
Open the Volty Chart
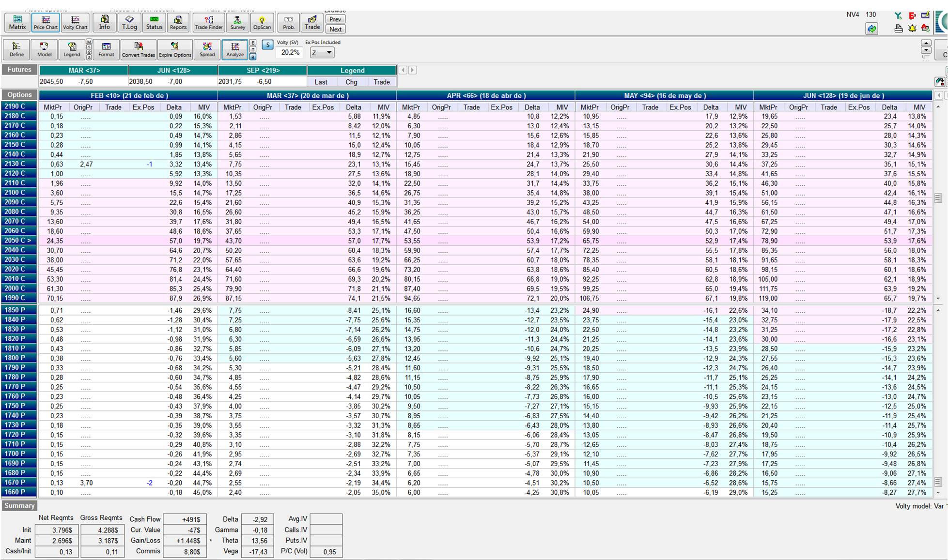[x=75, y=22]
